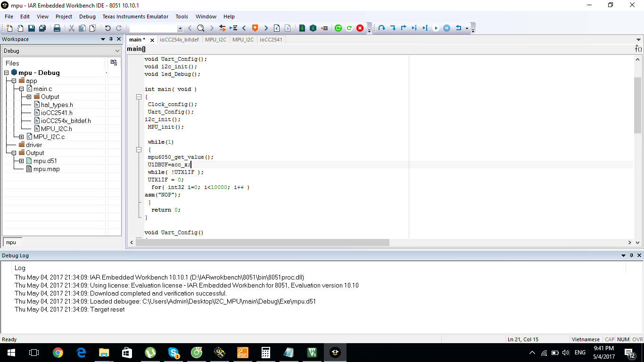Print the current document

tap(57, 28)
